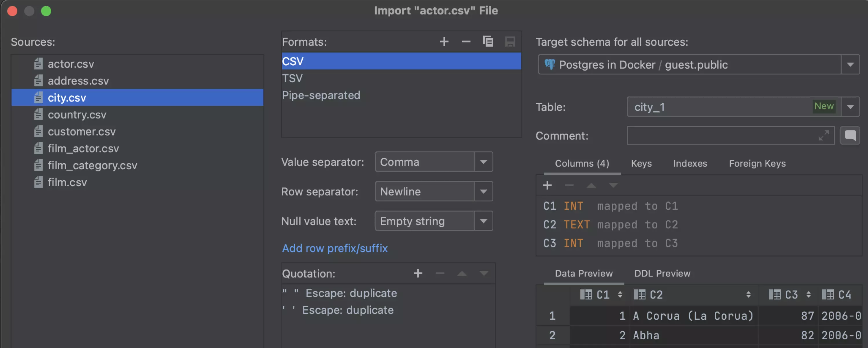868x348 pixels.
Task: Expand the Target schema dropdown
Action: [x=851, y=64]
